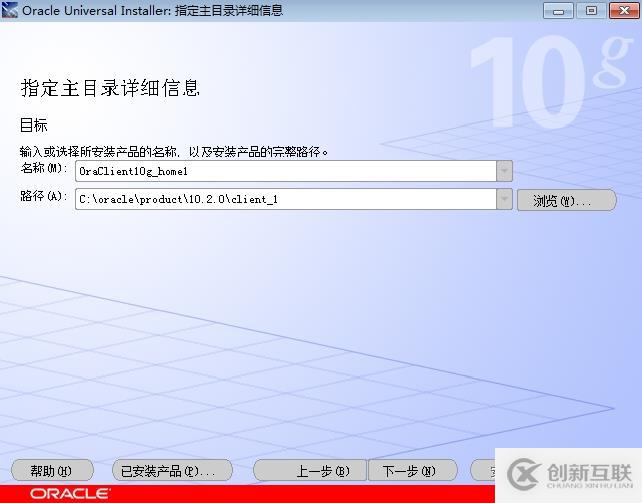642x503 pixels.
Task: Proceed with 下一步(N) button
Action: click(x=412, y=471)
